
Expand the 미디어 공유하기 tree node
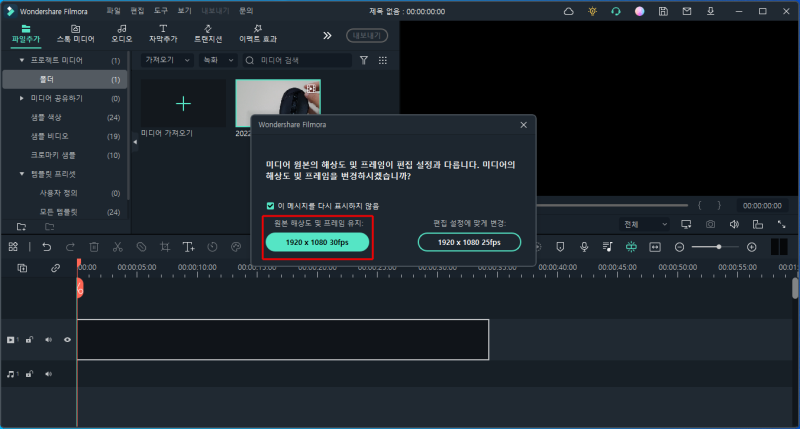point(21,98)
